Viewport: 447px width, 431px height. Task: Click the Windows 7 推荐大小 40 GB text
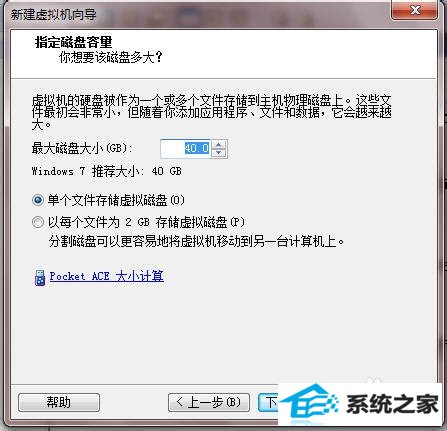click(x=107, y=171)
